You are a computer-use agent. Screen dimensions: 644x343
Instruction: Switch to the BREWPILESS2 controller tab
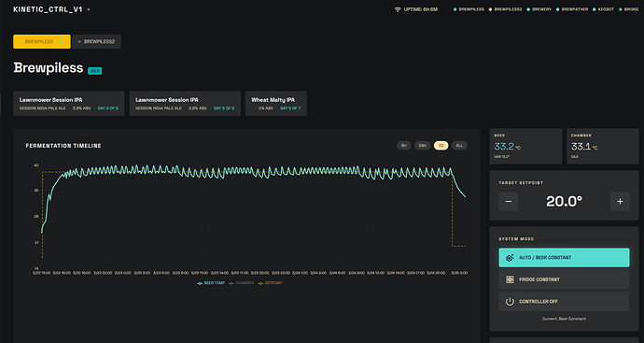pos(96,41)
